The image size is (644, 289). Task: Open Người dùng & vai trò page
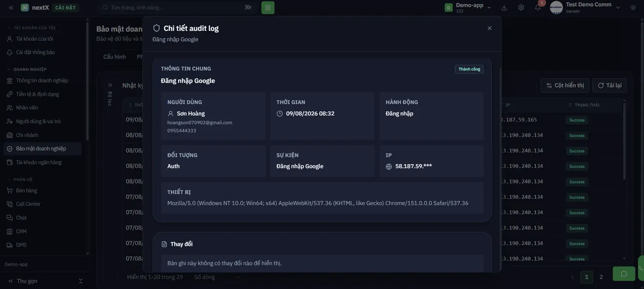43,122
